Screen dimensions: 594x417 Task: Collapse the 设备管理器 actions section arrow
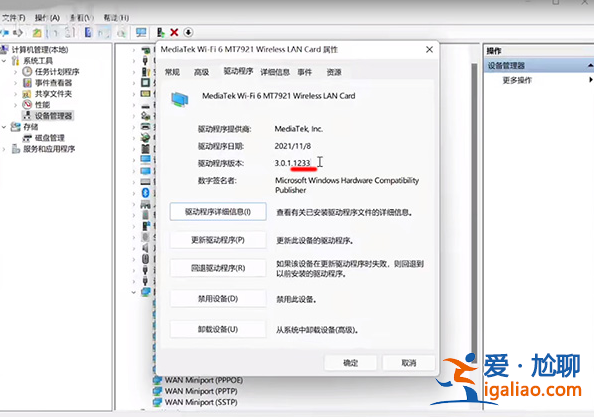click(590, 66)
